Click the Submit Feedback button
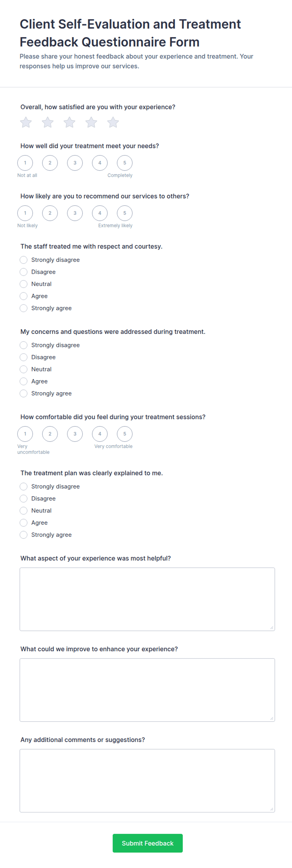The height and width of the screenshot is (868, 292). (x=148, y=843)
